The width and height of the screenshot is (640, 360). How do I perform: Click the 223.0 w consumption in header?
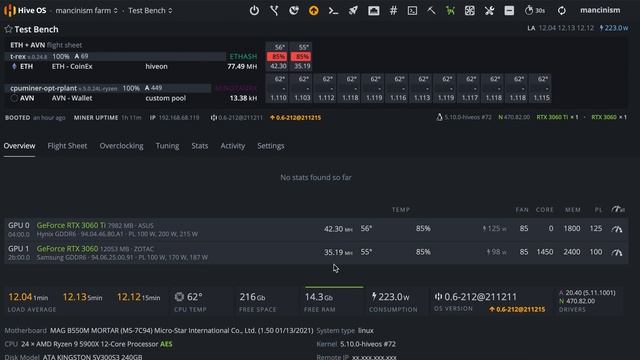point(613,28)
